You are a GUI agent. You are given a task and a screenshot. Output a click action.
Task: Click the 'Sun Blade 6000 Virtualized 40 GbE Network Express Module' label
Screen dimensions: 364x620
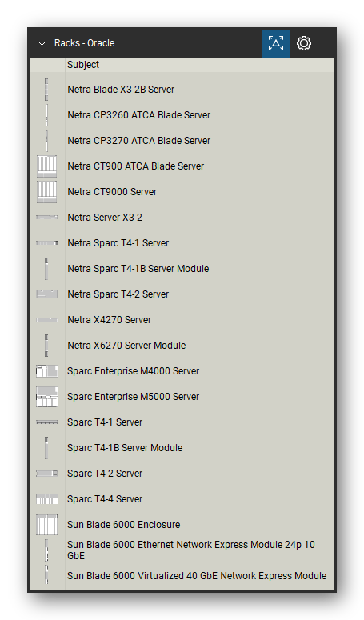point(197,576)
